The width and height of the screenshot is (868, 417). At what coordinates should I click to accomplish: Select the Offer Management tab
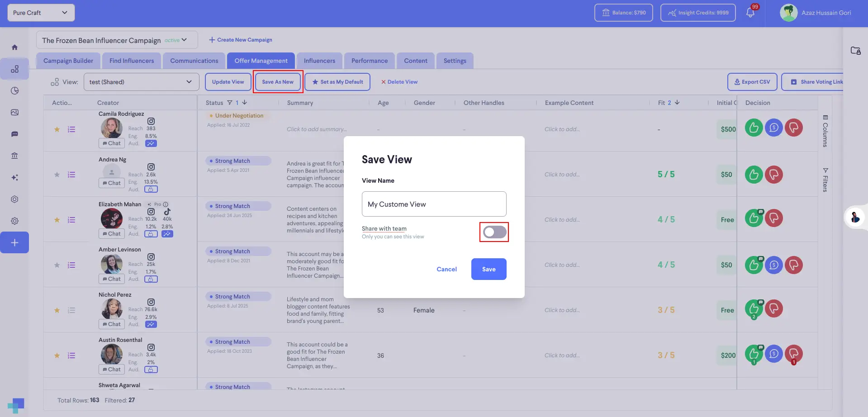[x=261, y=61]
